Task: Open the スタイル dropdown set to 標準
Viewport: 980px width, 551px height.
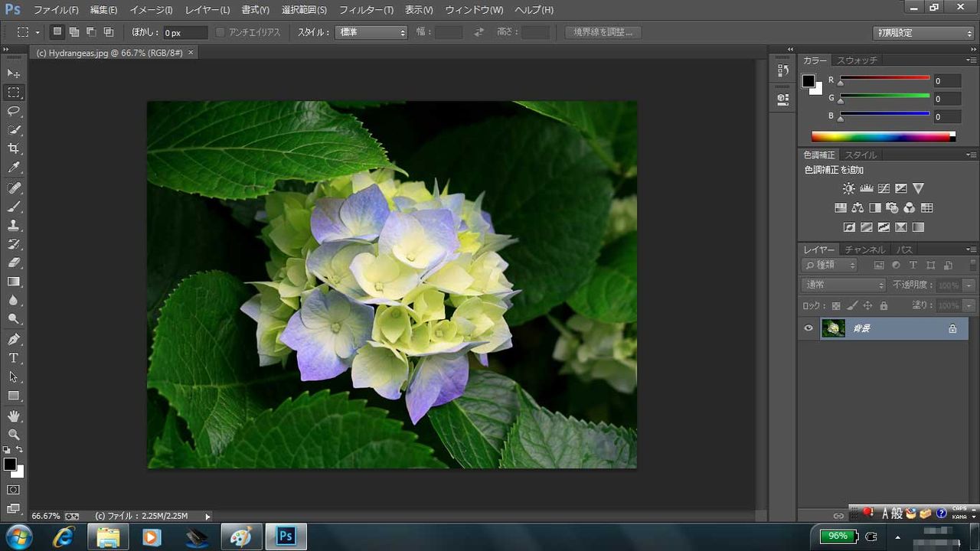Action: [x=371, y=32]
